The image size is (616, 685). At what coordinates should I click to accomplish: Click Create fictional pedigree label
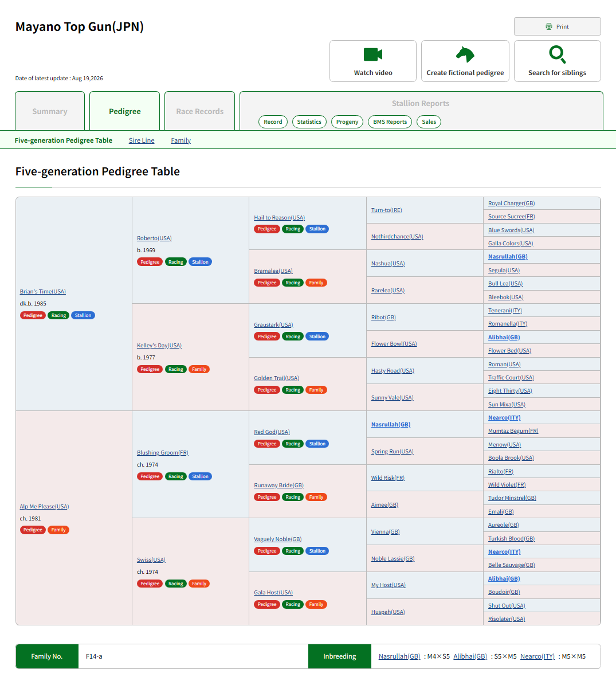click(x=465, y=73)
